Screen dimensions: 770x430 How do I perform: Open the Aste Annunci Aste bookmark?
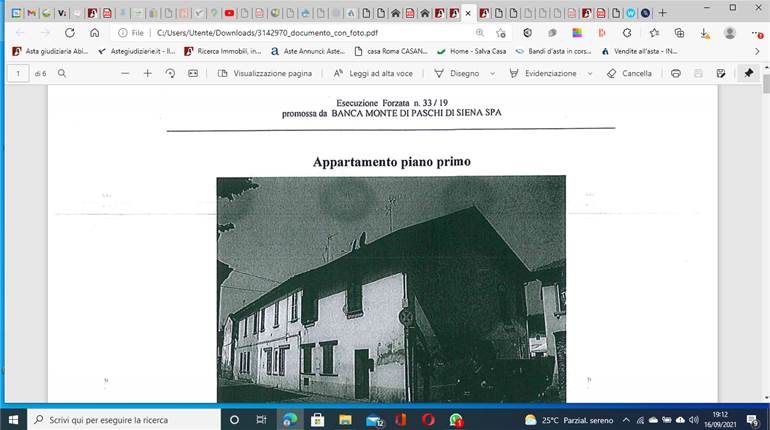click(x=308, y=51)
